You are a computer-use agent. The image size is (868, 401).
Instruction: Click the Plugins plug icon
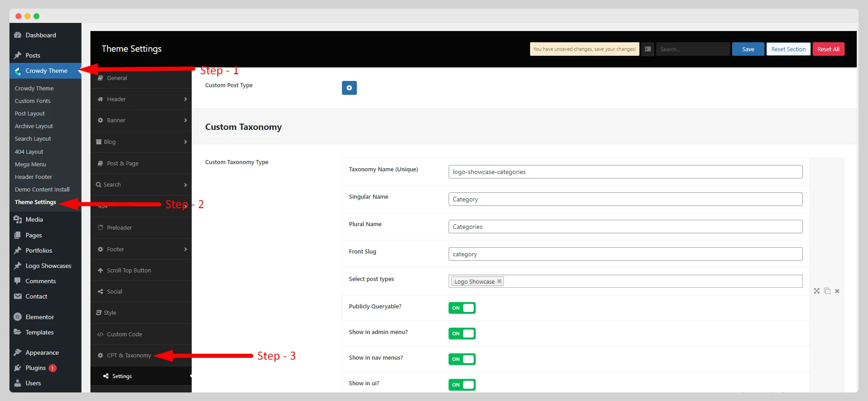pyautogui.click(x=18, y=368)
